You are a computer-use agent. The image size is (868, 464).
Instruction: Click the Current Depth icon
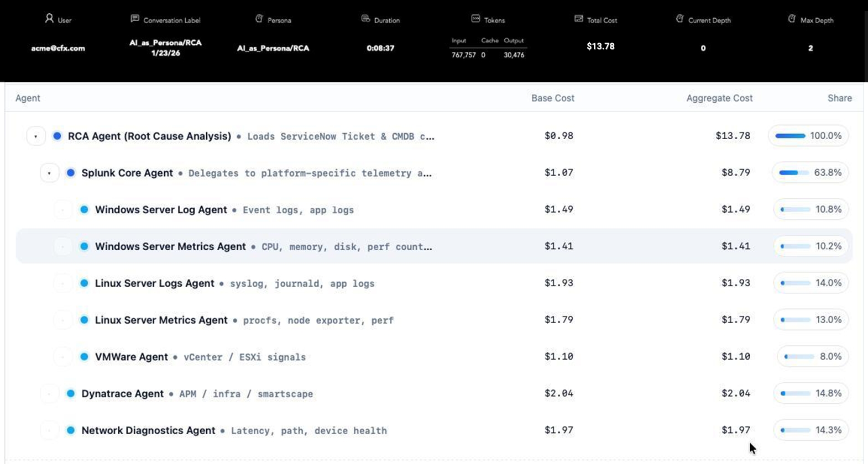679,19
